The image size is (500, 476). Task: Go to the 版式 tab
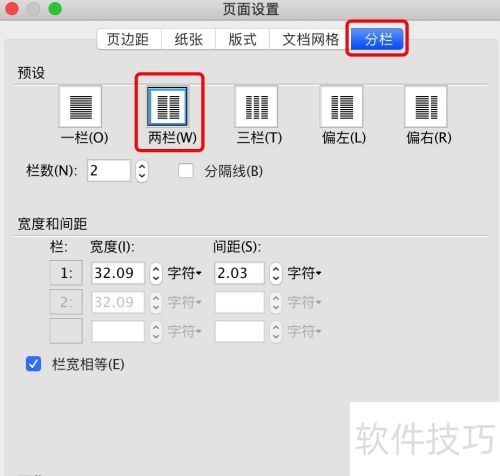coord(242,39)
